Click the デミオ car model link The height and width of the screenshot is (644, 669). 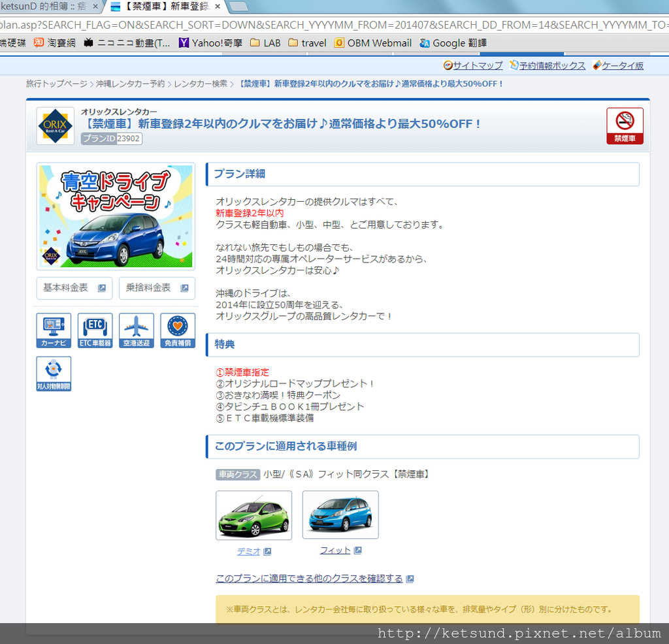click(x=248, y=551)
